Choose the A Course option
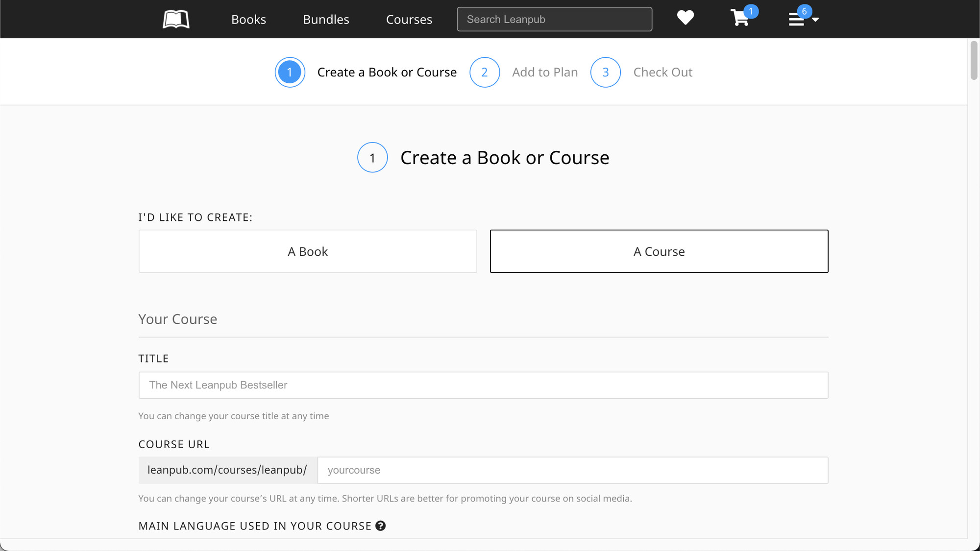 click(659, 251)
